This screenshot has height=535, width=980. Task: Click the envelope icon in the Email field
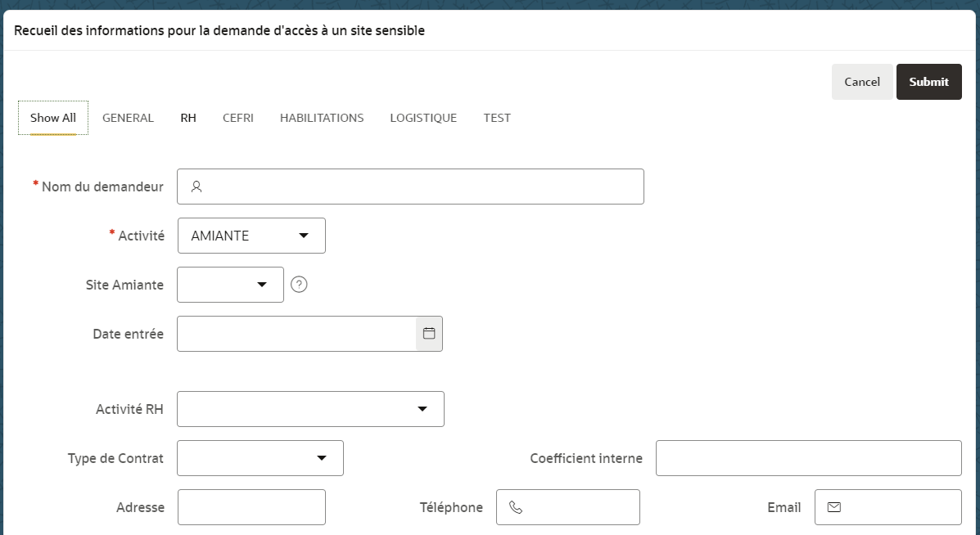833,507
